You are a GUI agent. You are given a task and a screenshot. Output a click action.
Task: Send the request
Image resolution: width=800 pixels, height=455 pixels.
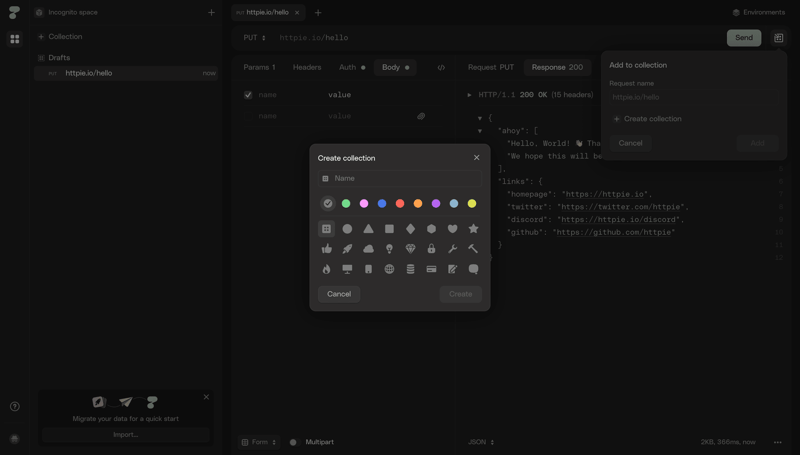(x=743, y=38)
